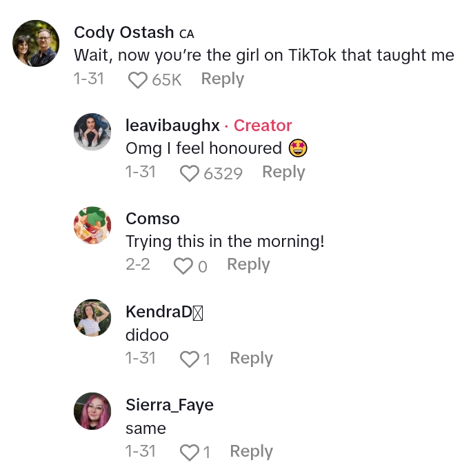
Task: Go to Sierra_Faye username profile
Action: [170, 405]
